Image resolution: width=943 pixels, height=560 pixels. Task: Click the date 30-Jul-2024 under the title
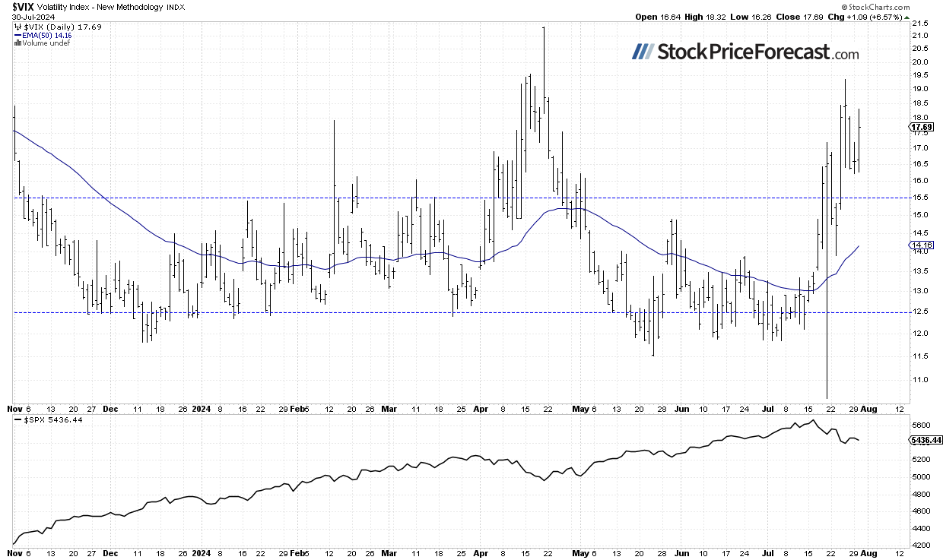coord(33,17)
